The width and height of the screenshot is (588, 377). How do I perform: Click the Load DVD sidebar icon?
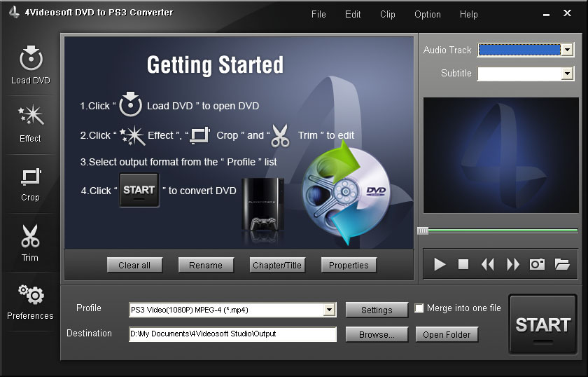[x=31, y=59]
